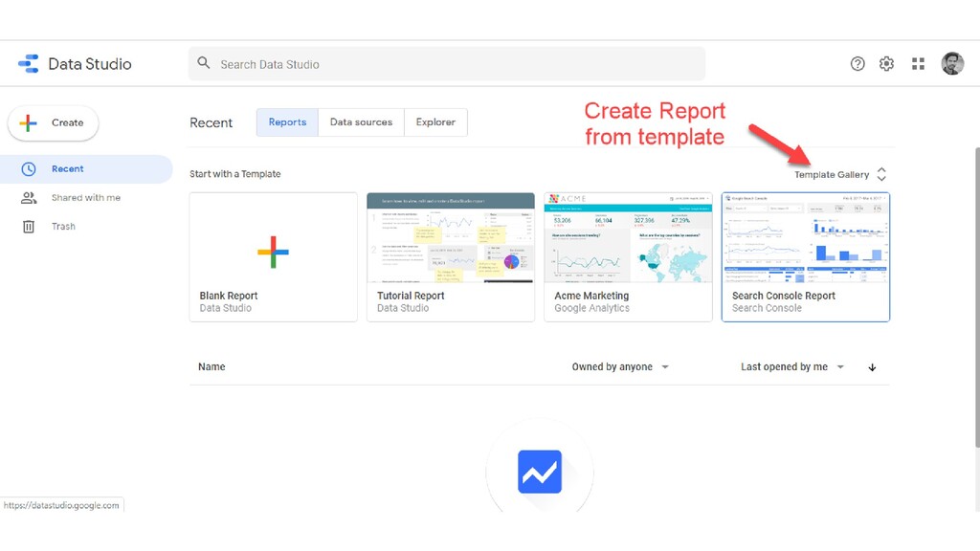
Task: Focus the Search Data Studio field
Action: (447, 64)
